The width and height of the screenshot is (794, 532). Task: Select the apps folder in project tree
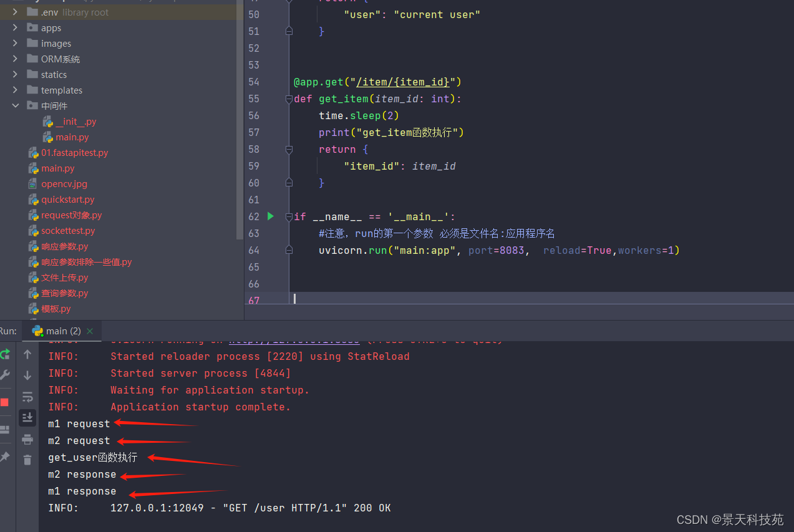point(51,27)
